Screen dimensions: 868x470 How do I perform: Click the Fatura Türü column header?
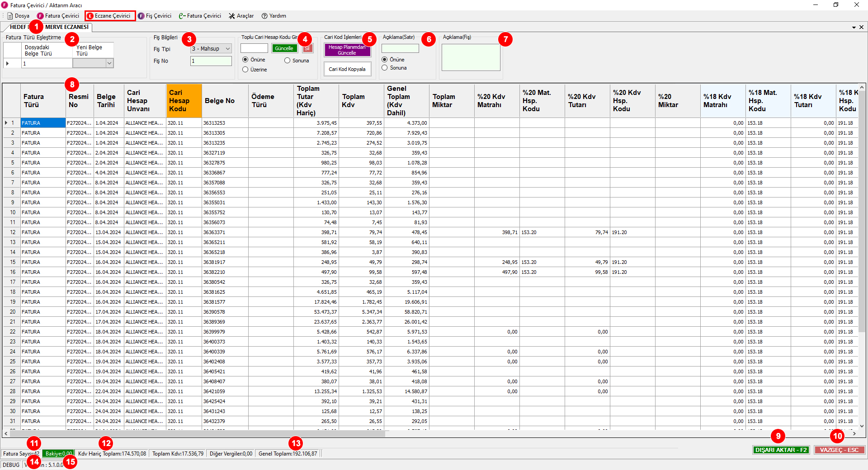43,101
